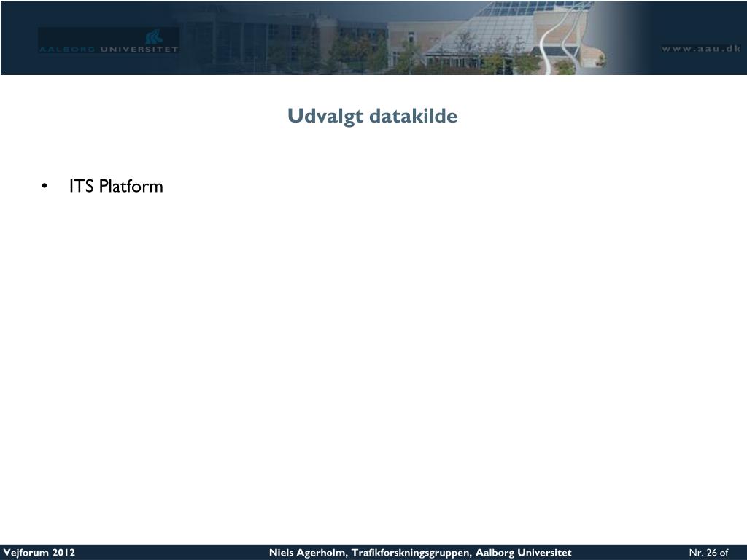Click the slide number Nr. 26 of

pos(708,553)
